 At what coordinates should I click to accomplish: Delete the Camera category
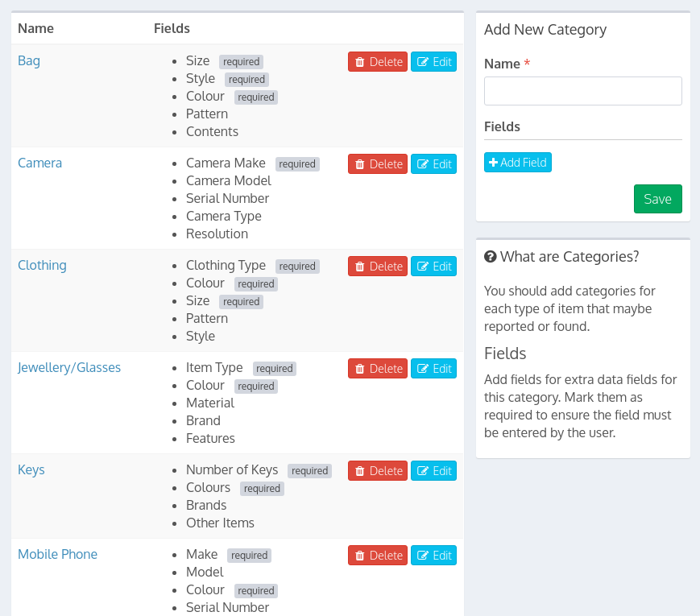pyautogui.click(x=378, y=164)
